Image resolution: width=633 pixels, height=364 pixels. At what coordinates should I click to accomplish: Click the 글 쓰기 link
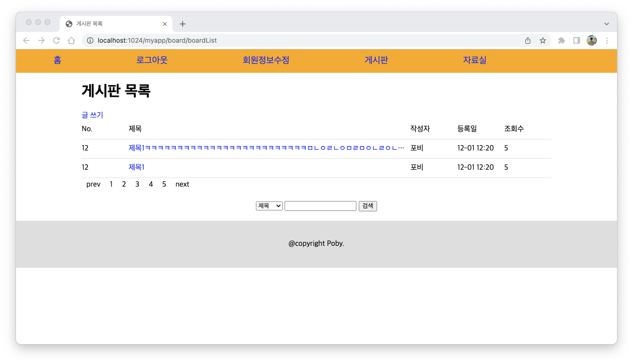pyautogui.click(x=93, y=115)
